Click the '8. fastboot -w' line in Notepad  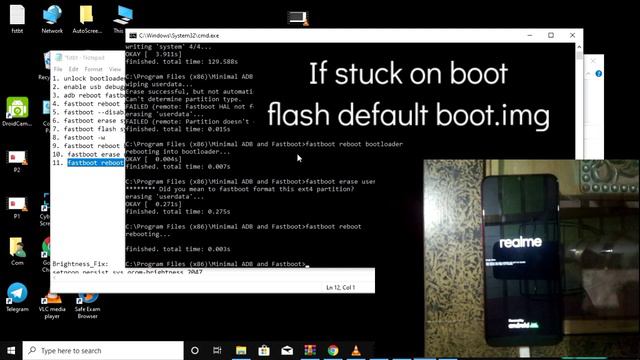[x=78, y=138]
